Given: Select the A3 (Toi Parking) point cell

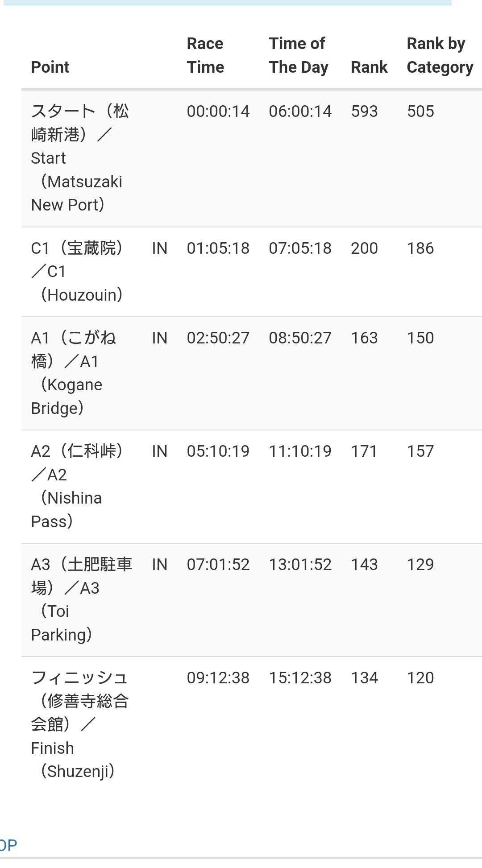Looking at the screenshot, I should tap(81, 599).
